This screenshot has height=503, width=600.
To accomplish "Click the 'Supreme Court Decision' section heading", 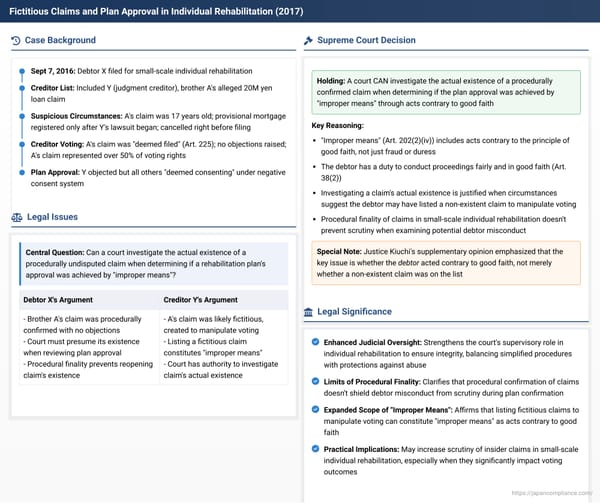I will (x=366, y=40).
